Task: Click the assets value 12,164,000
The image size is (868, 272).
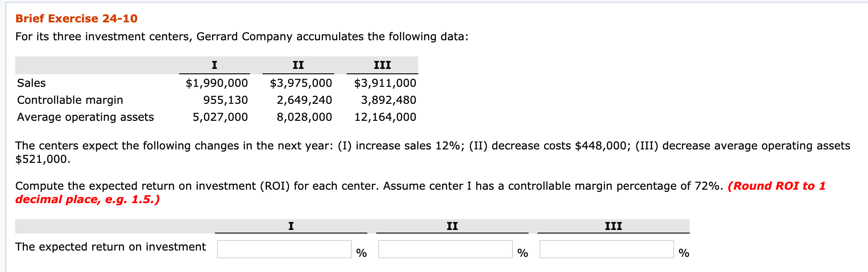Action: pos(385,117)
